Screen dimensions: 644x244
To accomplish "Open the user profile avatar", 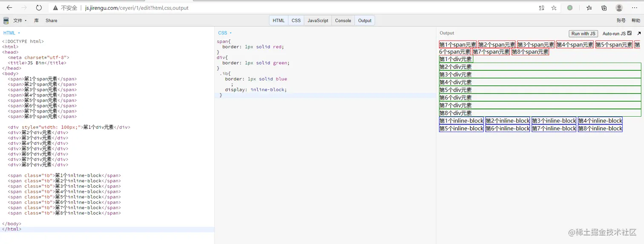I will coord(619,8).
